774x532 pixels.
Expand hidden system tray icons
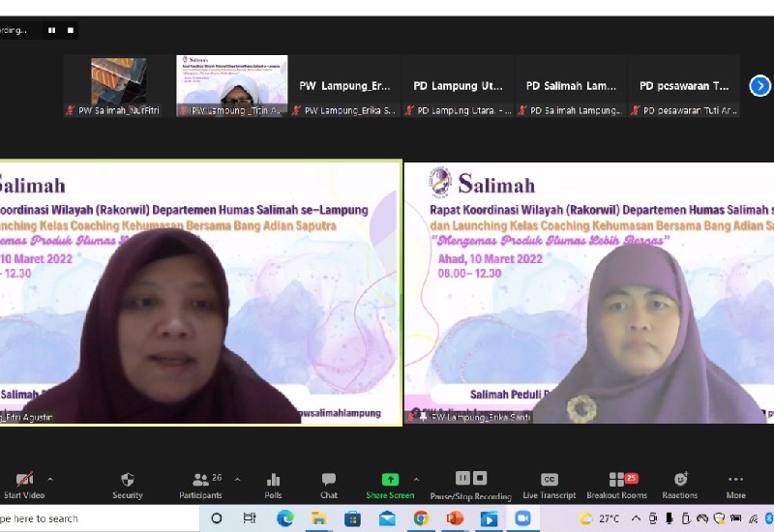point(636,518)
